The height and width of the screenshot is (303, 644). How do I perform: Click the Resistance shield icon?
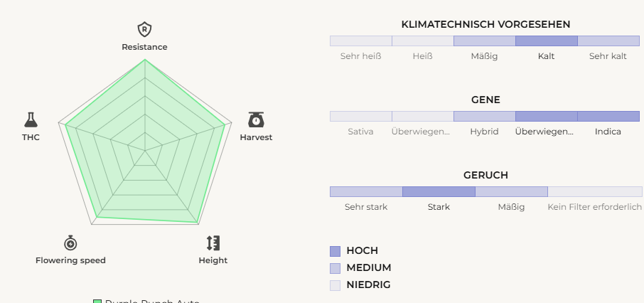pyautogui.click(x=144, y=29)
